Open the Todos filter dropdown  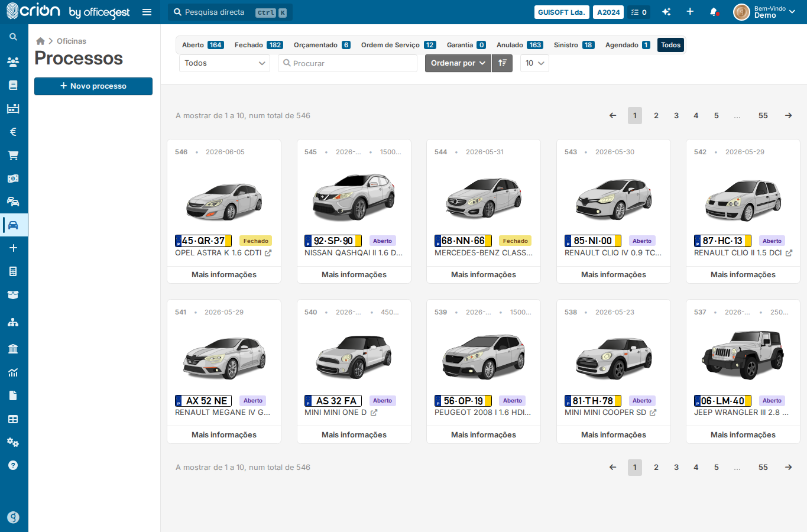pyautogui.click(x=225, y=63)
